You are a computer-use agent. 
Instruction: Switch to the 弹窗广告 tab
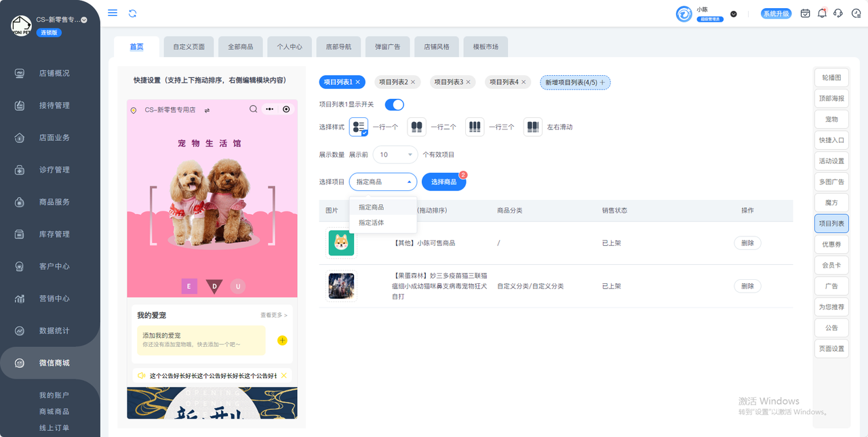point(387,47)
